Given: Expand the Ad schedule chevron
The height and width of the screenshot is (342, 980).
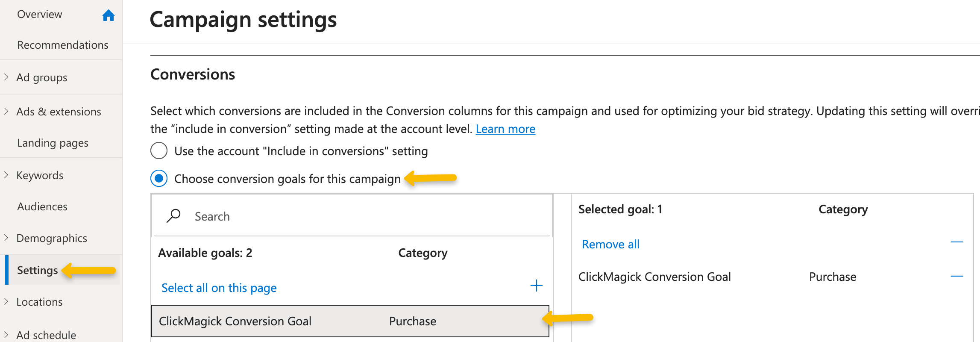Looking at the screenshot, I should [6, 335].
